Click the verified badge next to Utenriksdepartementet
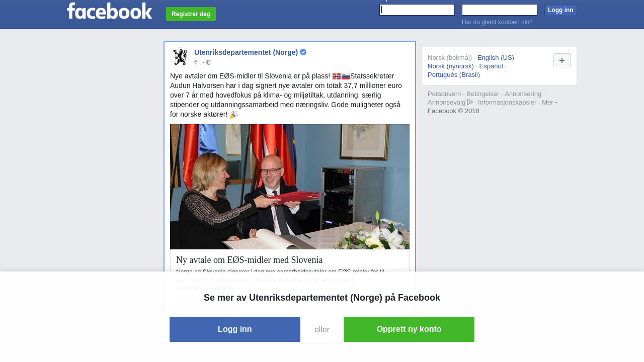The image size is (644, 362). 303,52
